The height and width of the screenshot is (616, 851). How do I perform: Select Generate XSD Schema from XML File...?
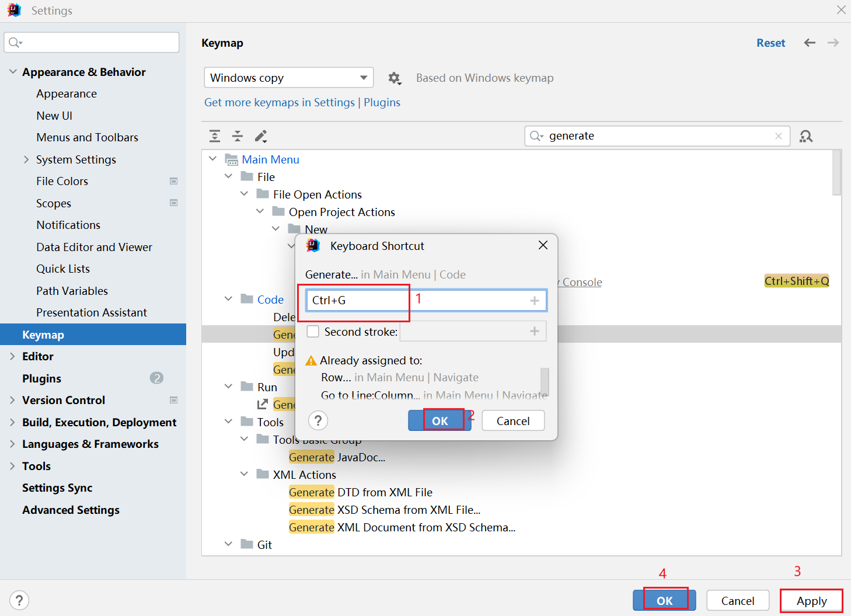point(385,510)
